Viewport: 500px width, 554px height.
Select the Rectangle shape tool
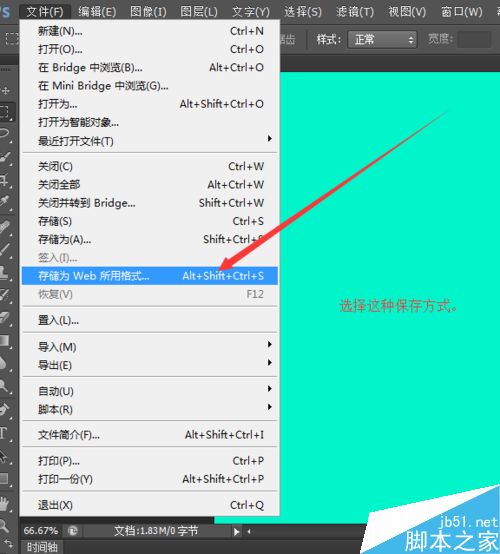tap(5, 478)
